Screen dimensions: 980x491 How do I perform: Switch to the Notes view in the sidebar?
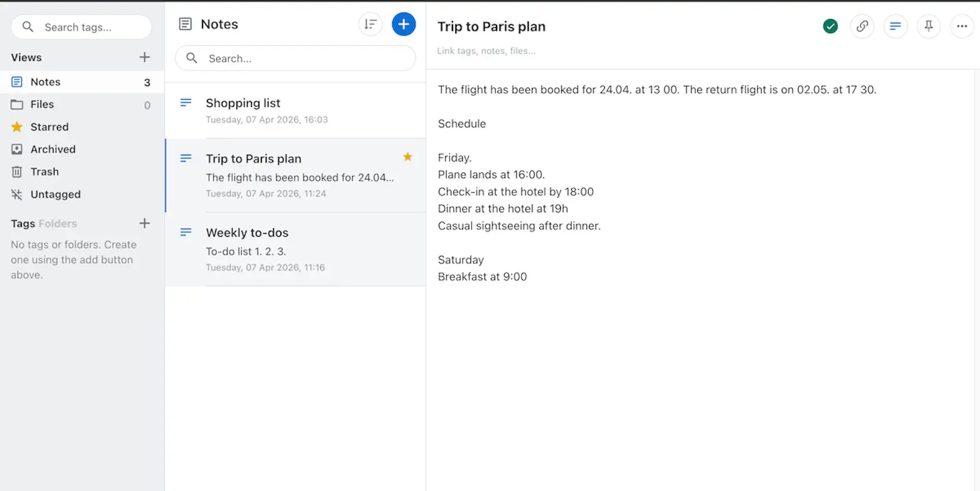tap(45, 82)
